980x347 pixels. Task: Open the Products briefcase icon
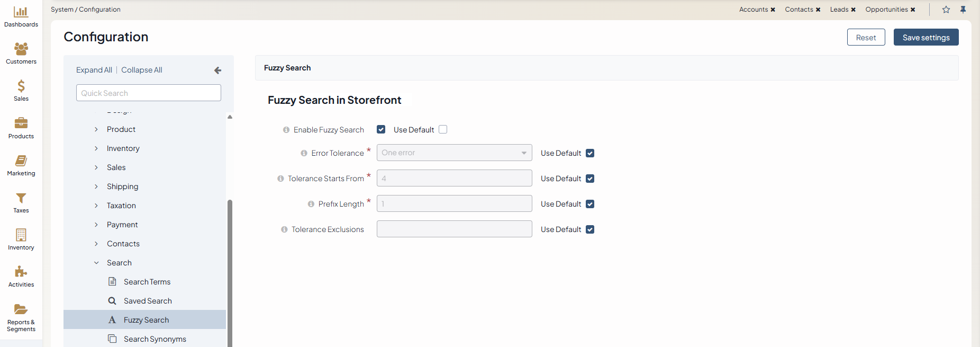coord(21,123)
